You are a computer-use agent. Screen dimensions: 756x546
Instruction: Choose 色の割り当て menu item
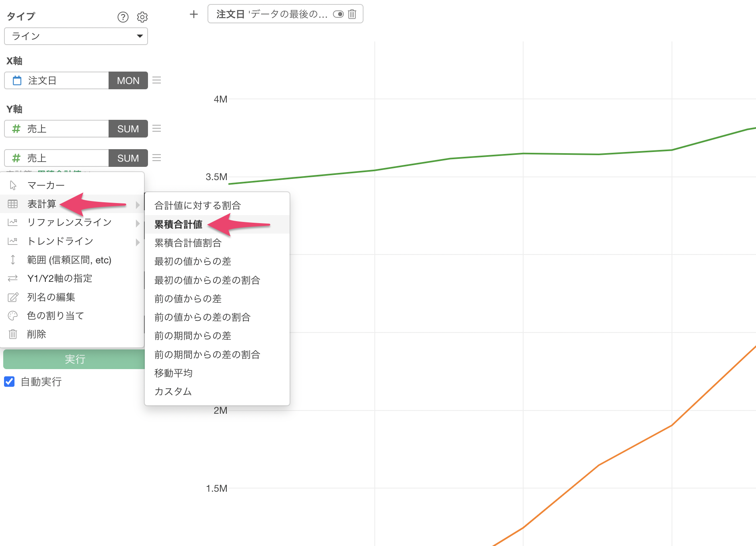coord(72,316)
